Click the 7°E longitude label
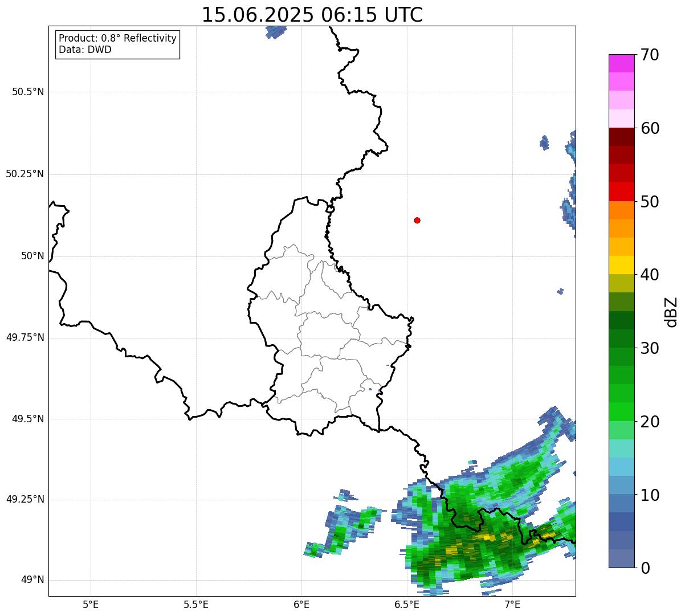685x616 pixels. (x=512, y=604)
